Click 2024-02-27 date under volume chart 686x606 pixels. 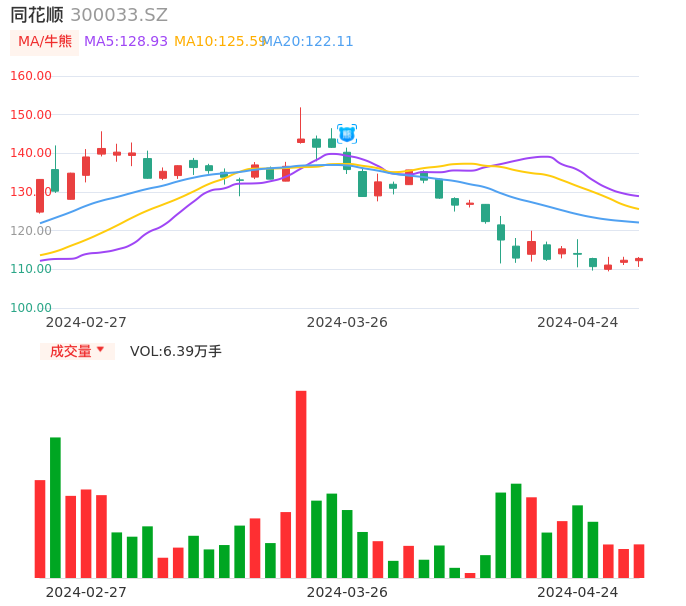(x=86, y=592)
